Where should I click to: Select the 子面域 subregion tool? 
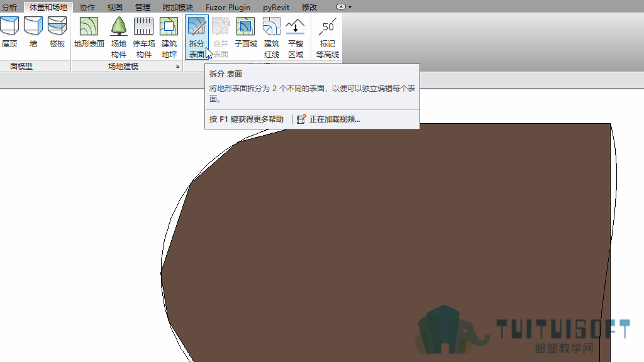246,33
